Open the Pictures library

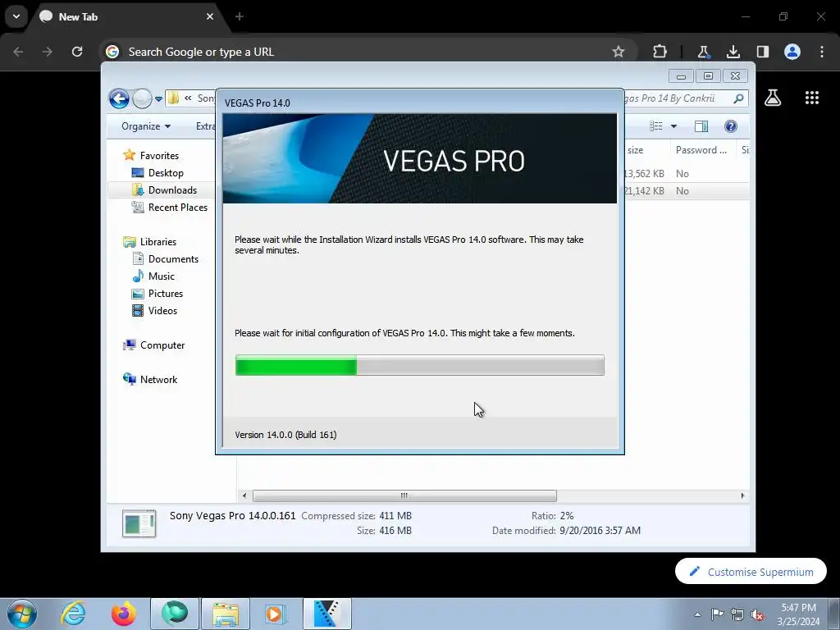166,294
